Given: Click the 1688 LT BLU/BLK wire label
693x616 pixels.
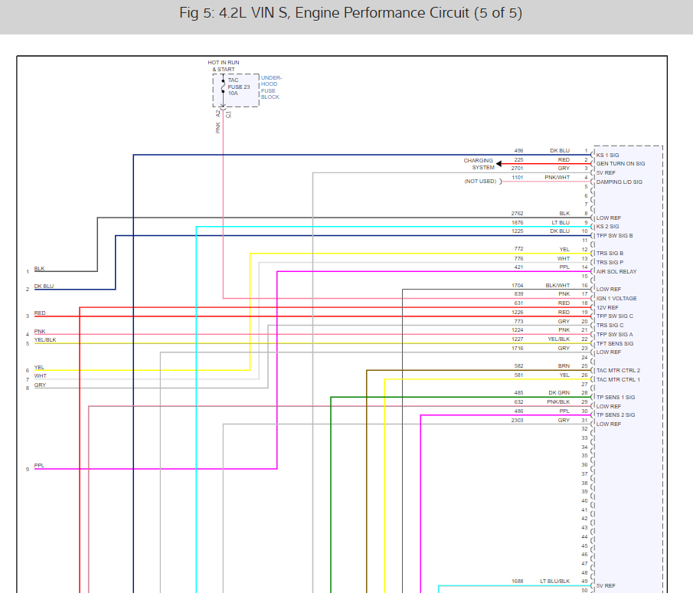Looking at the screenshot, I should 541,581.
